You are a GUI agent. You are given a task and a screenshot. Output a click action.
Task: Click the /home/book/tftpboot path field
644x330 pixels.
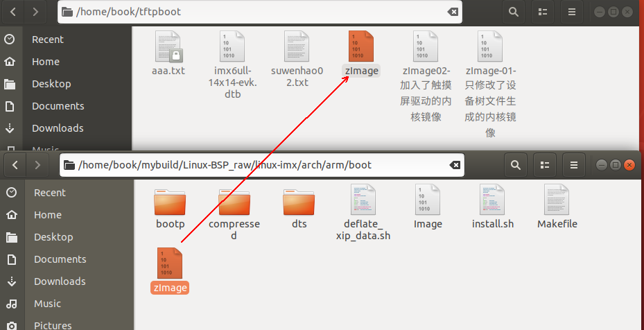click(259, 12)
